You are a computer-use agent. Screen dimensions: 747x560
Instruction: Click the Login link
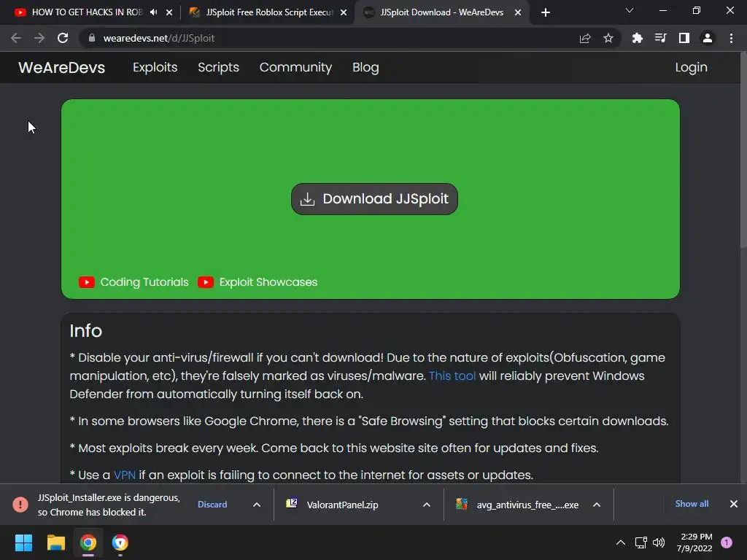click(x=691, y=67)
